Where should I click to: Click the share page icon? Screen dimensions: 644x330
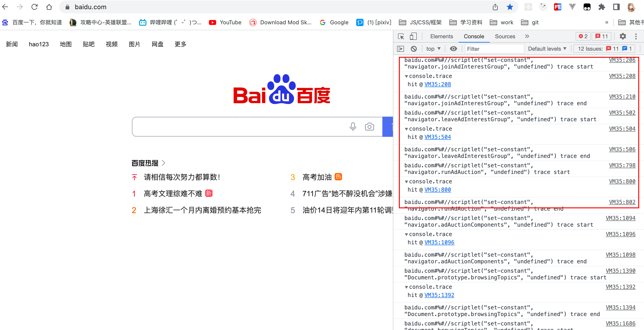pyautogui.click(x=495, y=7)
